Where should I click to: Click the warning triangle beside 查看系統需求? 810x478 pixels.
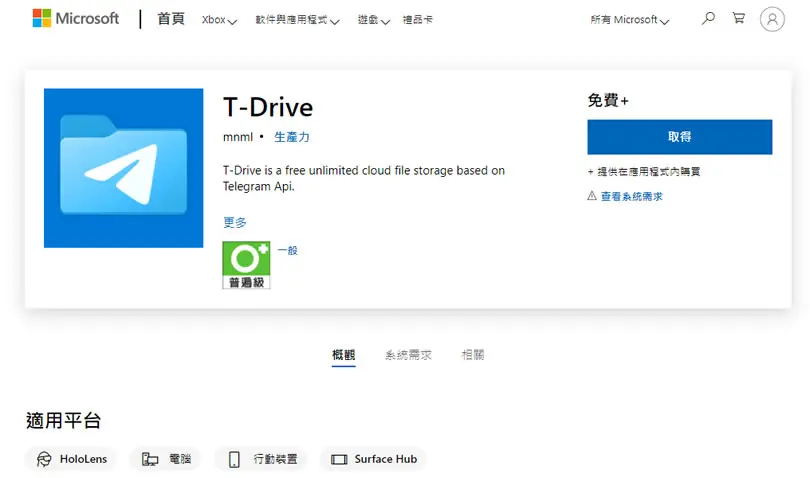(x=592, y=195)
